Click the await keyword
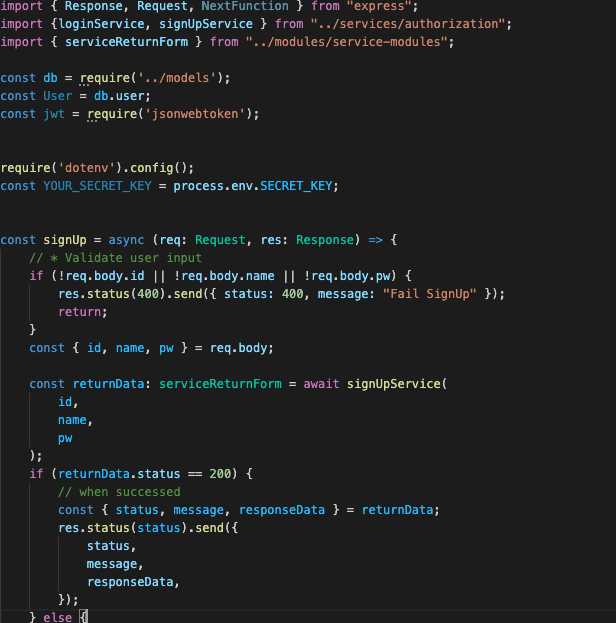This screenshot has width=616, height=623. pos(321,384)
